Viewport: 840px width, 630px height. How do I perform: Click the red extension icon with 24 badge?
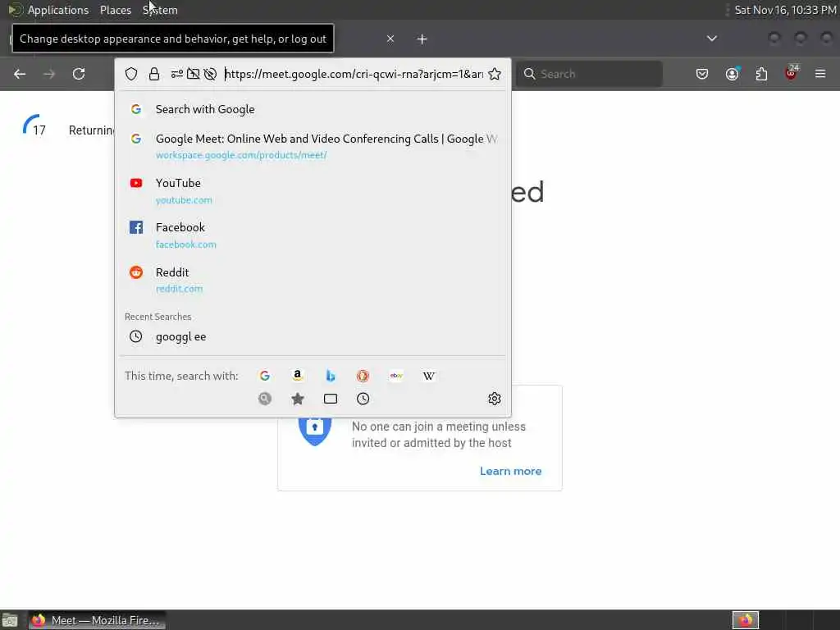pos(792,73)
